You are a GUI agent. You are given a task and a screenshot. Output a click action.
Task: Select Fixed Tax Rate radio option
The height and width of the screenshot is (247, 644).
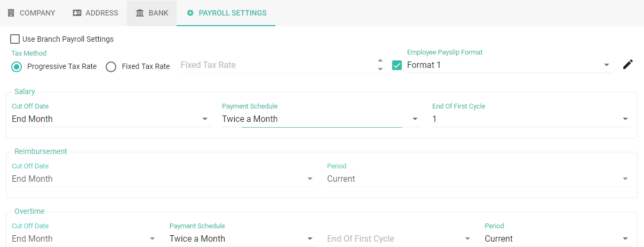tap(111, 67)
